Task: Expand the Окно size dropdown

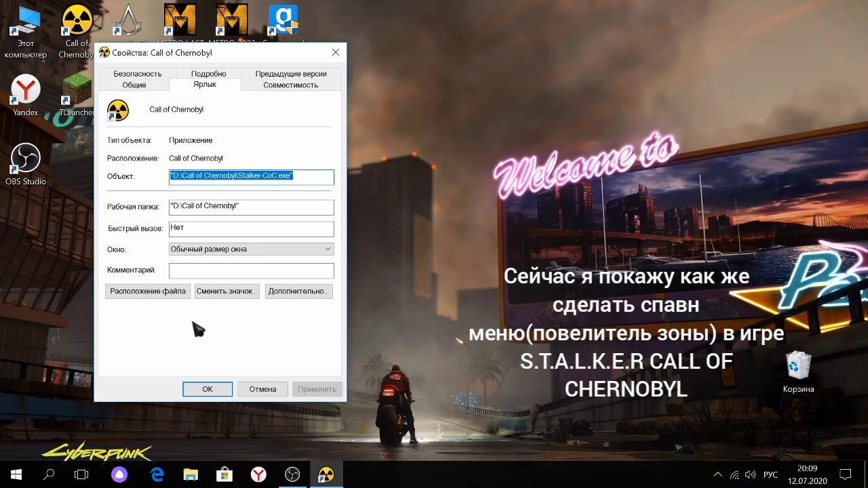Action: point(252,249)
